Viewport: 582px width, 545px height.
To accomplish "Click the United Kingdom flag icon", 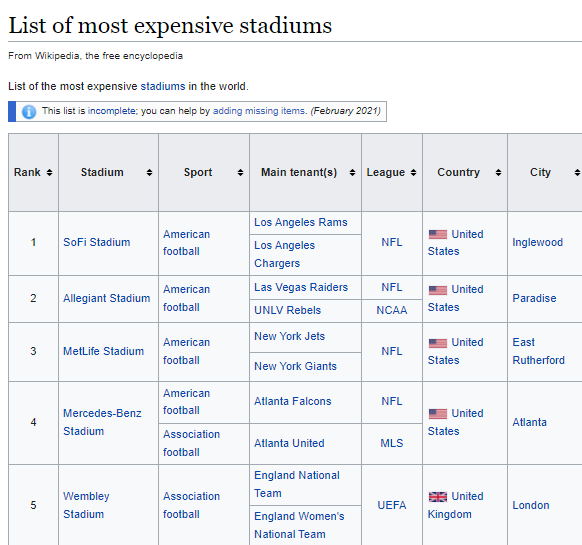I will tap(438, 497).
